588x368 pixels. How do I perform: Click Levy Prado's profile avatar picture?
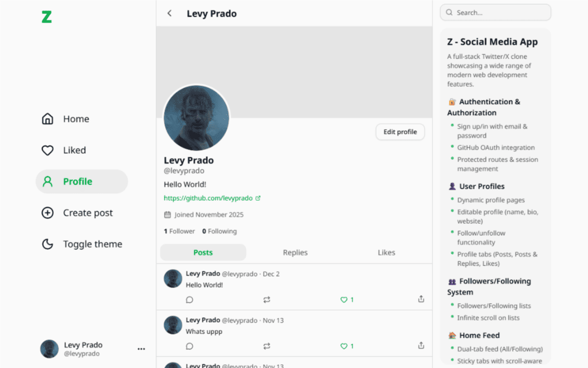click(196, 118)
